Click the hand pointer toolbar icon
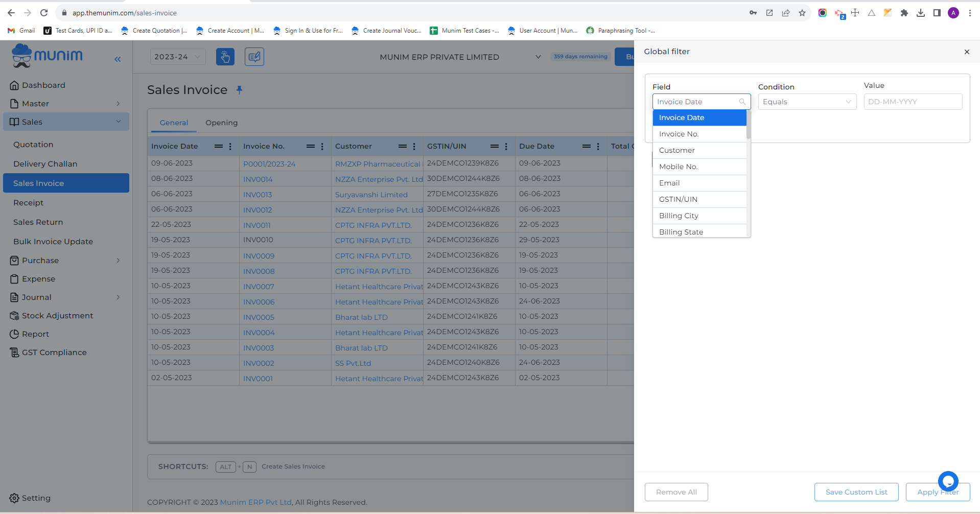 coord(225,57)
